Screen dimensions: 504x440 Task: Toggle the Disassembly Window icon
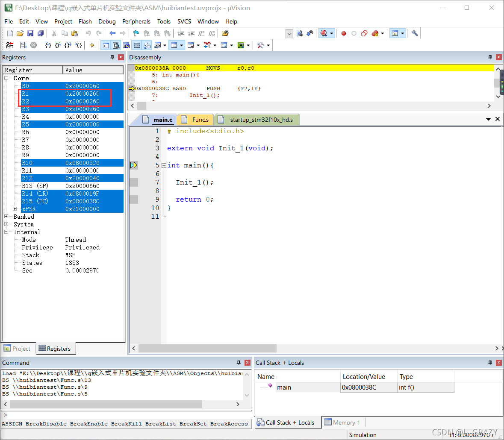116,45
